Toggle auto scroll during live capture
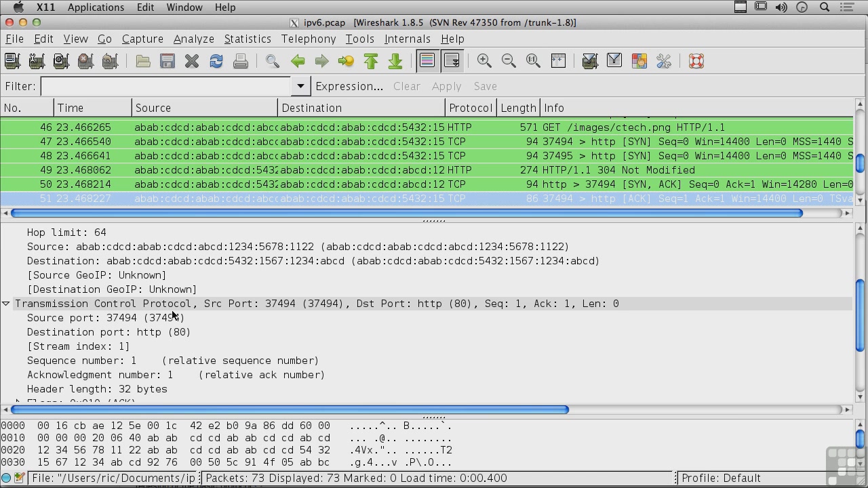This screenshot has width=868, height=488. coord(452,61)
